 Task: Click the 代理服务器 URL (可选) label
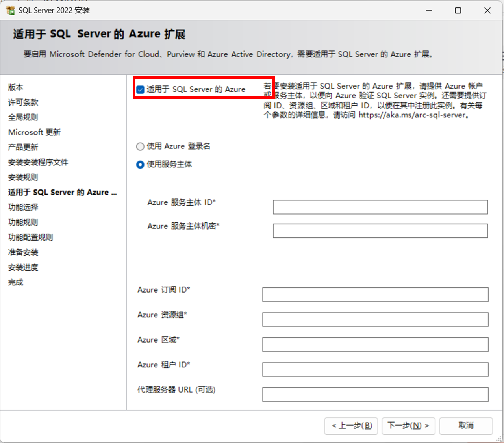click(x=176, y=390)
